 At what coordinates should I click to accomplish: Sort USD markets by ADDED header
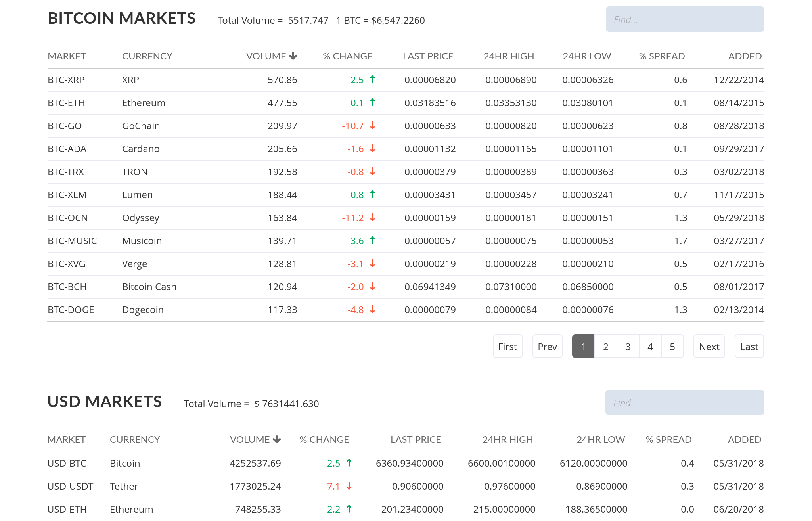click(x=744, y=440)
